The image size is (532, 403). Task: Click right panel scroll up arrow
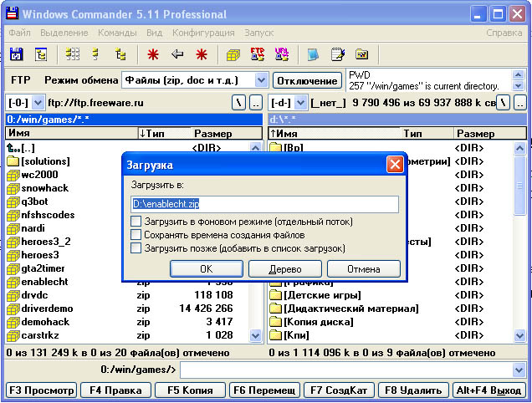tap(519, 148)
